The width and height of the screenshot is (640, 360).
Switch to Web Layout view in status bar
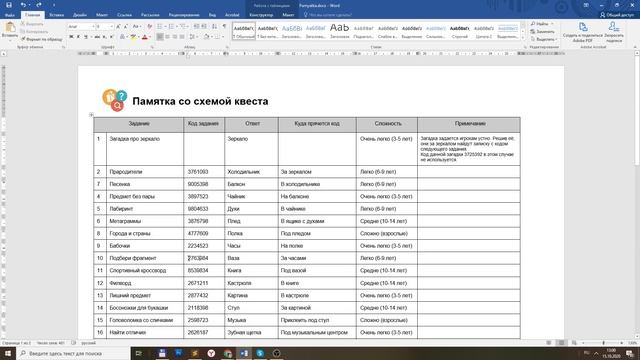point(574,343)
